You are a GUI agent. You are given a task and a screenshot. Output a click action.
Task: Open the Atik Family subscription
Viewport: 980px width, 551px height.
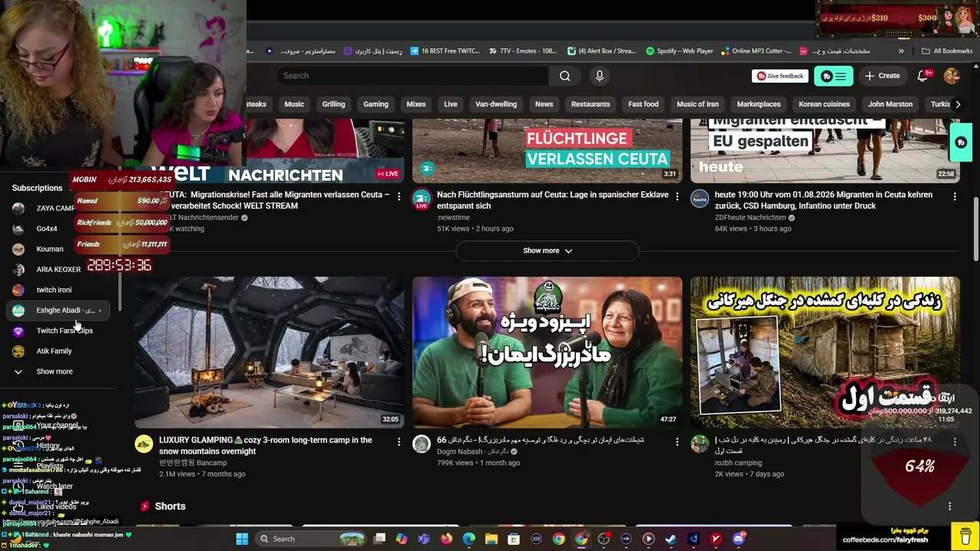coord(57,350)
